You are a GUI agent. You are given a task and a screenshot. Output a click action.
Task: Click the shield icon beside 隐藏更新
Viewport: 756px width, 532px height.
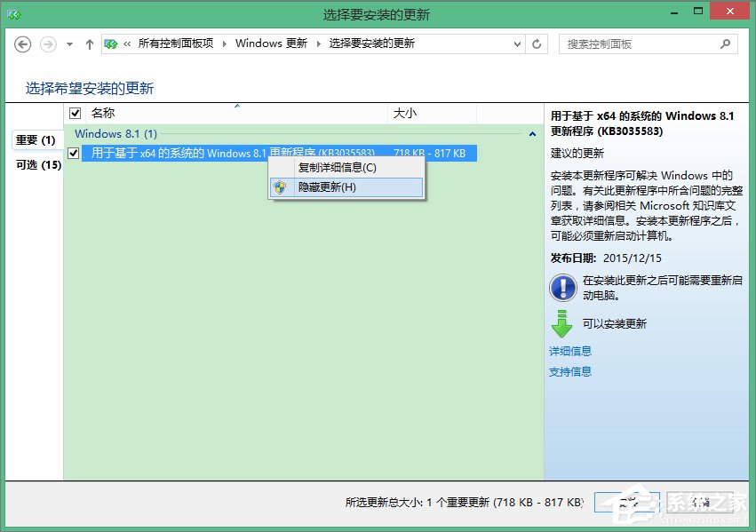point(279,187)
